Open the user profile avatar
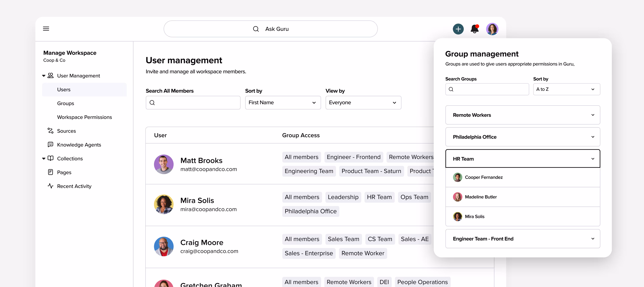This screenshot has width=644, height=287. pyautogui.click(x=492, y=29)
